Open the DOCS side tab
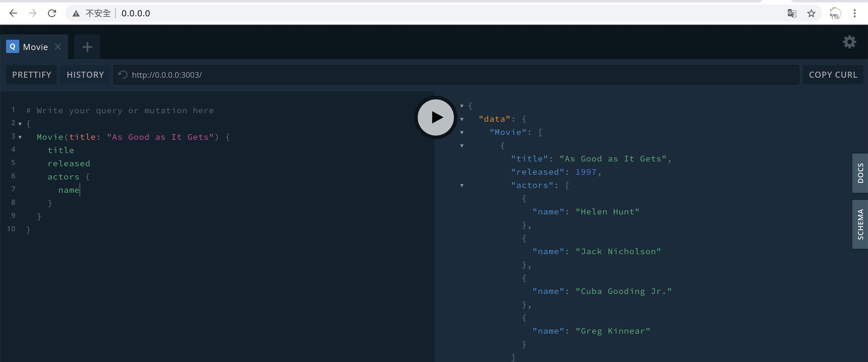The image size is (868, 362). 860,173
